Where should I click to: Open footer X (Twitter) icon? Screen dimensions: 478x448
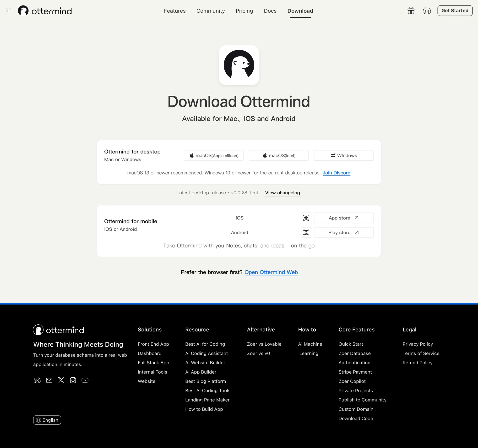click(61, 380)
